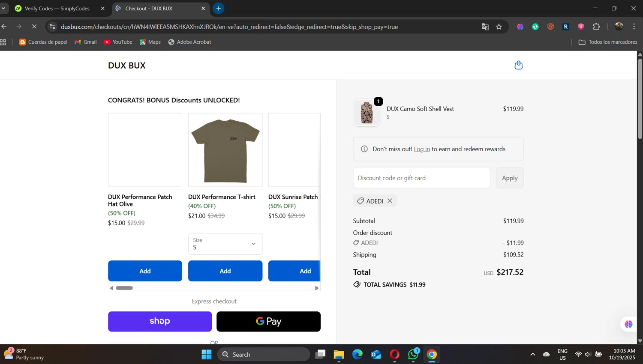Bookmark this page with the star icon

[x=499, y=27]
